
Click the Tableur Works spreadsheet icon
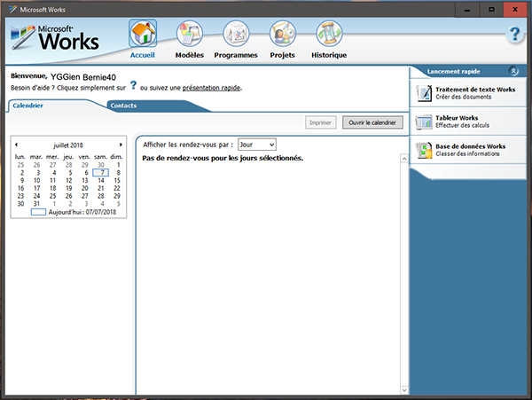(424, 122)
